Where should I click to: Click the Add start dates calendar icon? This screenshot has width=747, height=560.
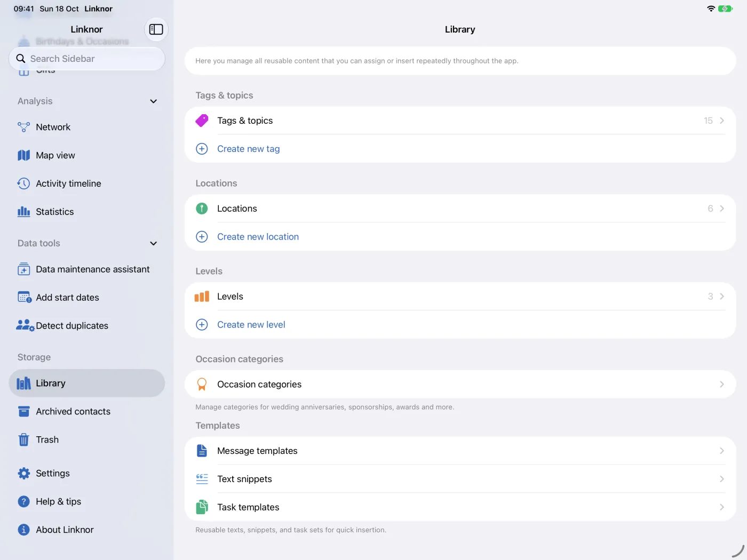[25, 298]
